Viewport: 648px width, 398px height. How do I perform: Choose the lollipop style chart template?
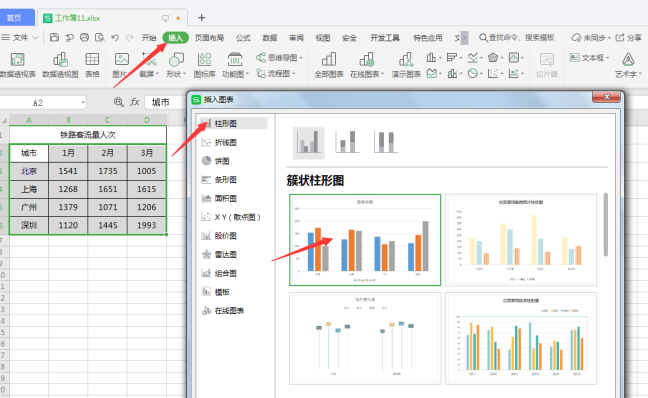pyautogui.click(x=365, y=338)
